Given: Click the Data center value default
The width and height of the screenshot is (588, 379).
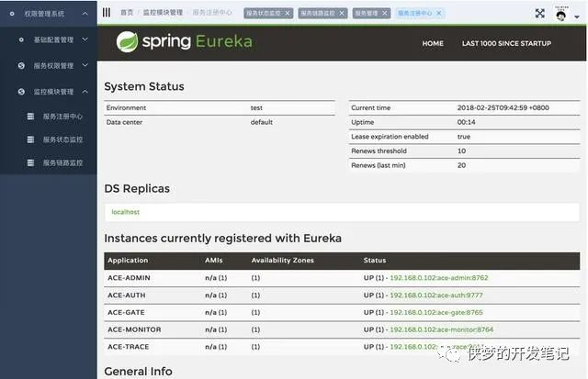Looking at the screenshot, I should (x=262, y=122).
